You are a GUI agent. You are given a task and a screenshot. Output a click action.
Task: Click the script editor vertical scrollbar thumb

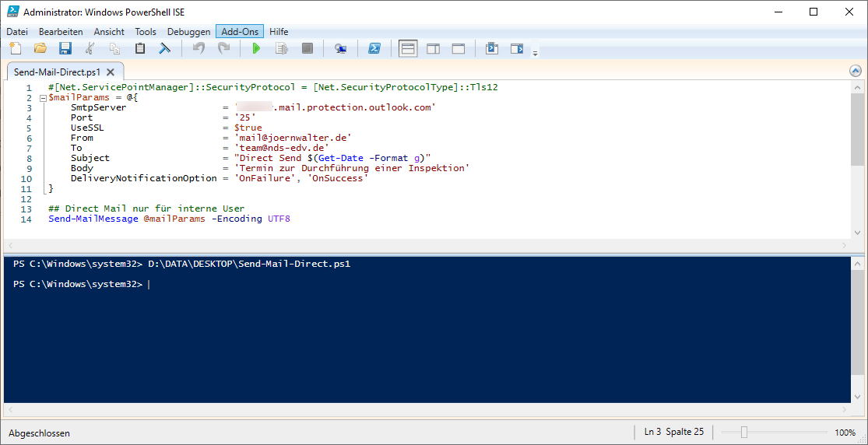pyautogui.click(x=856, y=128)
